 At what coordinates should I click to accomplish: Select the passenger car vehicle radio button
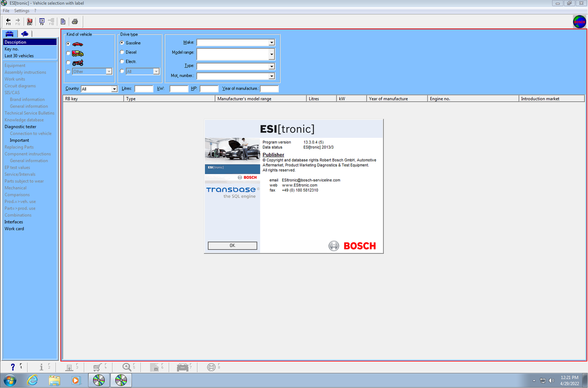click(x=68, y=44)
